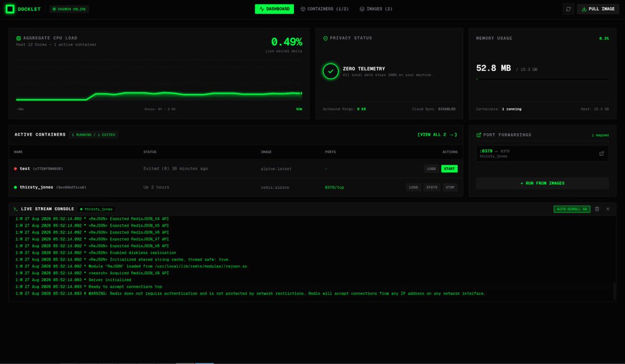Image resolution: width=625 pixels, height=364 pixels.
Task: Click the 'Outbound Pings: 0 KB' text
Action: (344, 109)
